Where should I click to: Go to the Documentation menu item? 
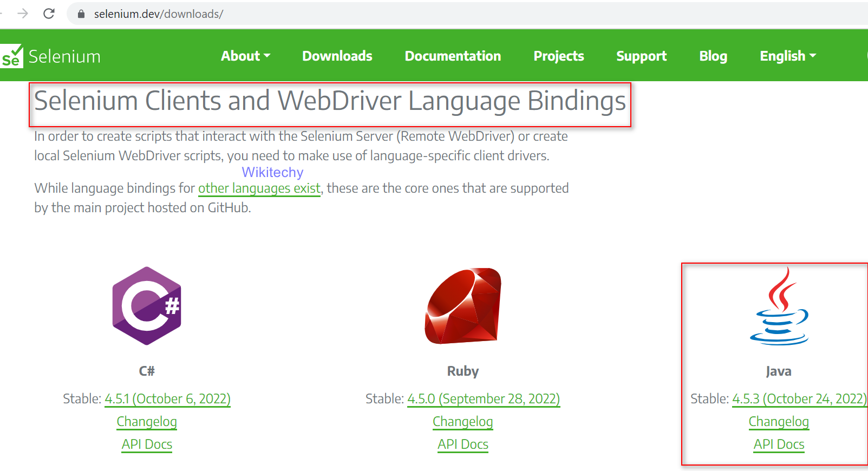pyautogui.click(x=453, y=56)
